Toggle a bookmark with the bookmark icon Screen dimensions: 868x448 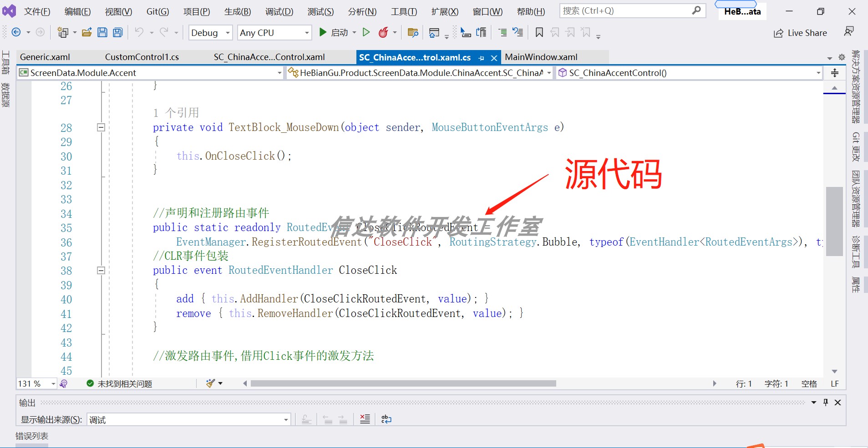click(539, 32)
